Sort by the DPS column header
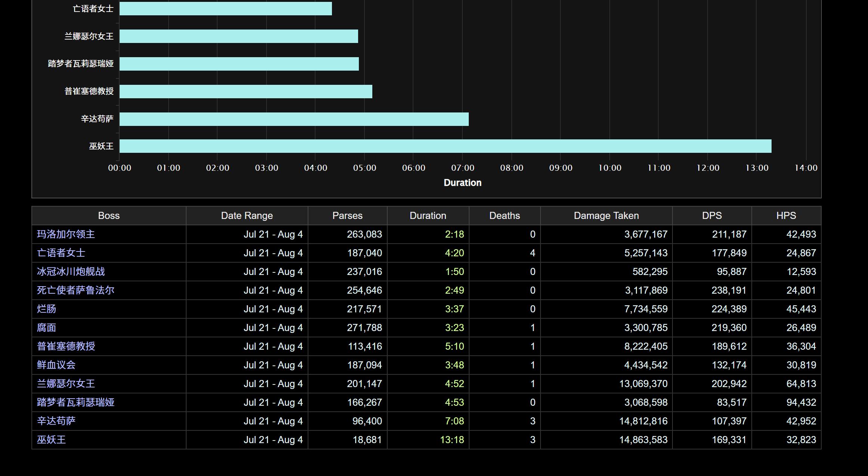The image size is (868, 476). pyautogui.click(x=712, y=216)
